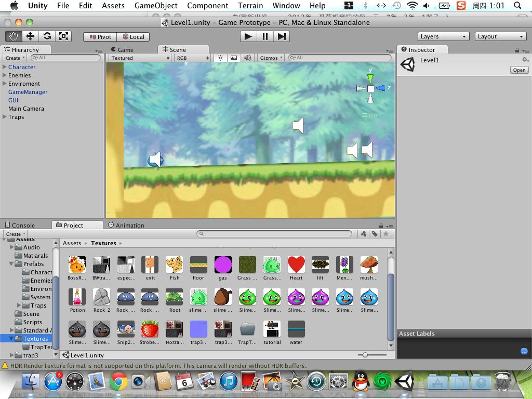Screen dimensions: 532x399
Task: Open the Terrain menu
Action: coord(250,5)
